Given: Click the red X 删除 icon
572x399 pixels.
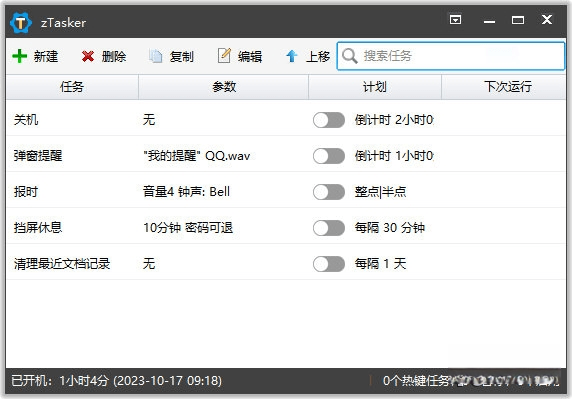Looking at the screenshot, I should pos(88,57).
